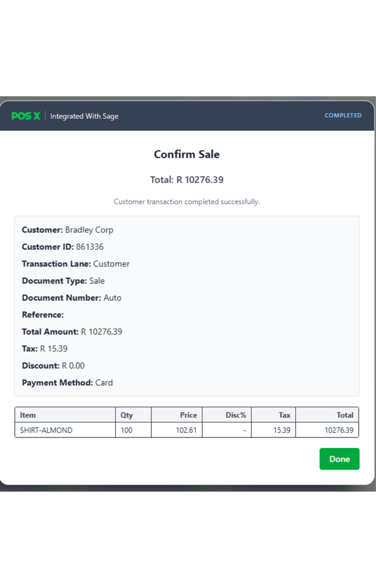Click the Total column header
Viewport: 376px width, 588px height.
[x=327, y=415]
